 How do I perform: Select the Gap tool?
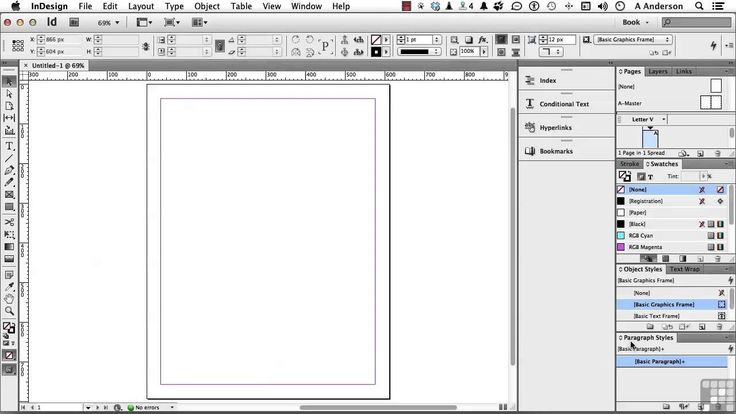9,118
